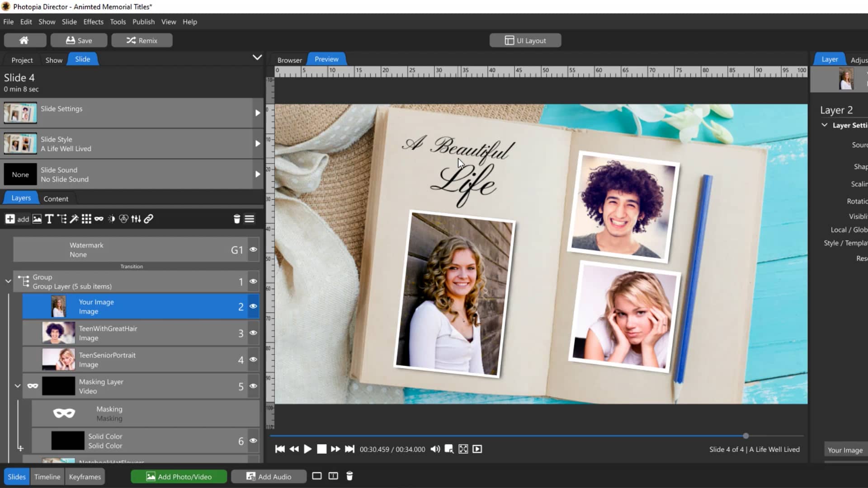Expand the Slide Style settings panel
Screen dimensions: 868x488
[258, 143]
